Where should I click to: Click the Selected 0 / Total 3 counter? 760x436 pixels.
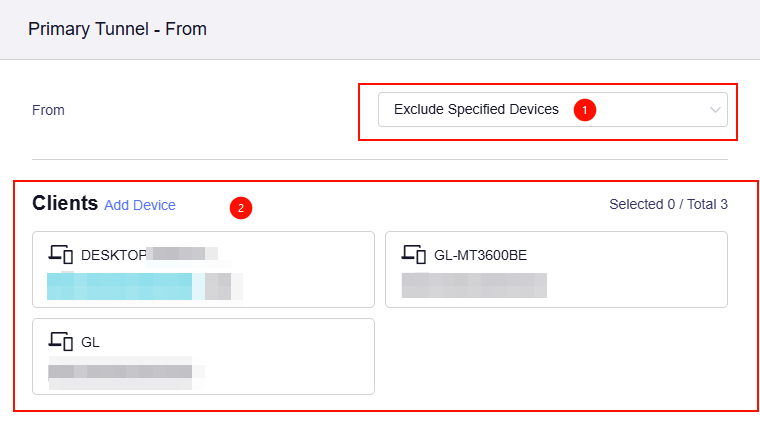(668, 205)
